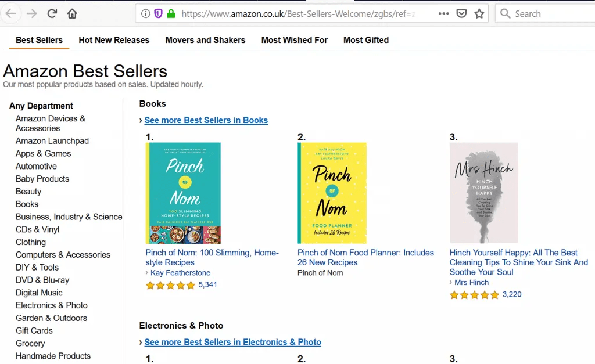Switch to the Hot New Releases tab
Screen dimensions: 595x364
tap(114, 40)
